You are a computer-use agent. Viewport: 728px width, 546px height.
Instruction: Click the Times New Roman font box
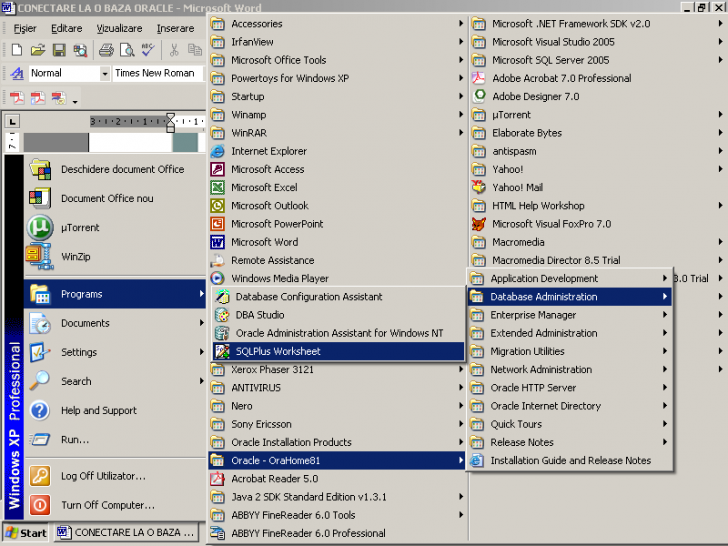coord(158,73)
